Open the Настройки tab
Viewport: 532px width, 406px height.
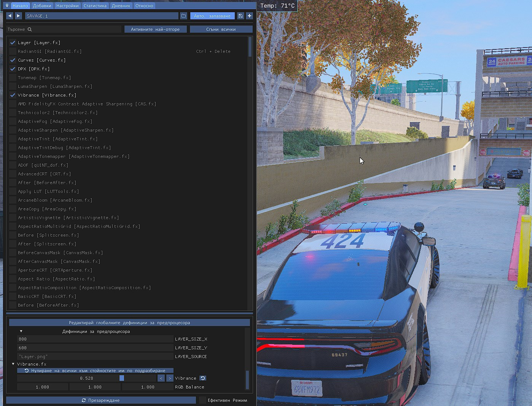pyautogui.click(x=67, y=6)
